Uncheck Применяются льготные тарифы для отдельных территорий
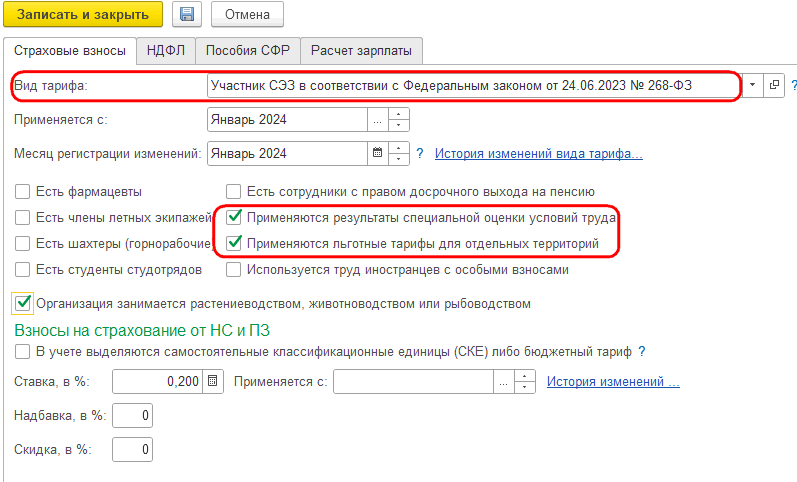The height and width of the screenshot is (482, 797). point(233,244)
